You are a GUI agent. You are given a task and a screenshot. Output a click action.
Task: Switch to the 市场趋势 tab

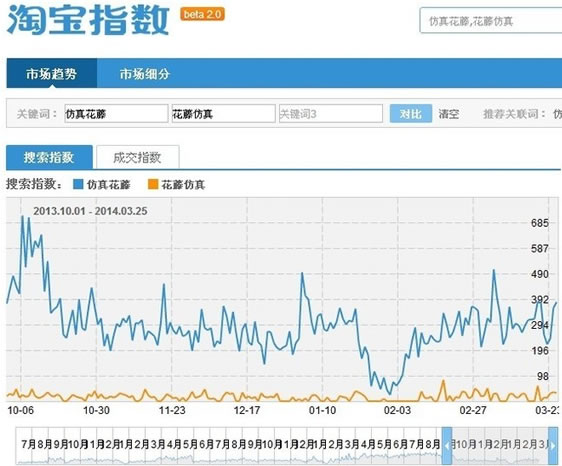[52, 73]
